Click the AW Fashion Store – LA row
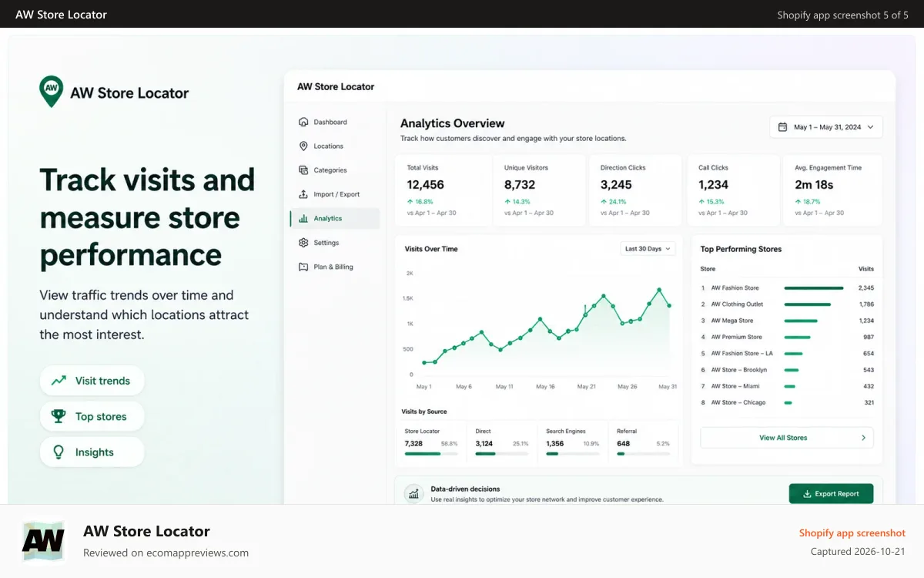This screenshot has height=578, width=924. point(787,354)
